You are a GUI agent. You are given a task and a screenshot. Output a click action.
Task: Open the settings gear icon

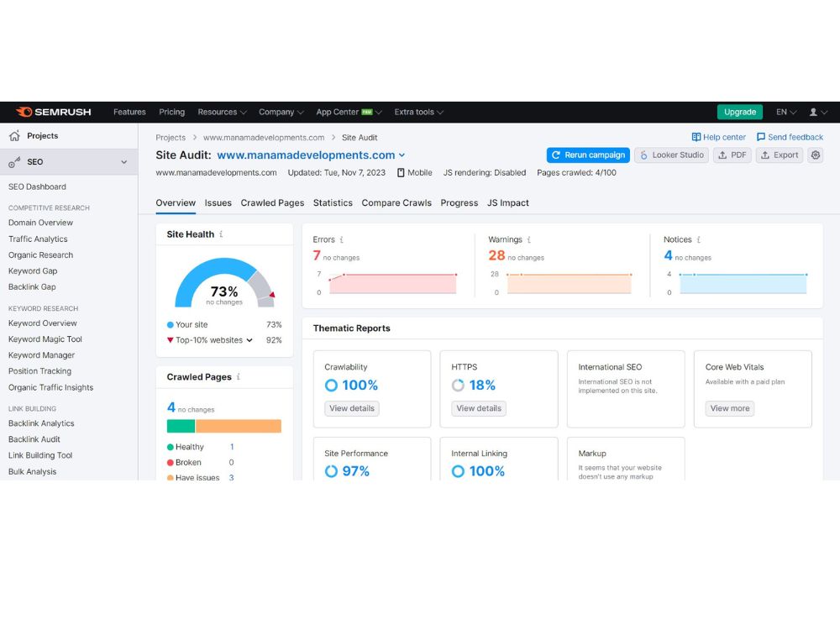tap(816, 155)
